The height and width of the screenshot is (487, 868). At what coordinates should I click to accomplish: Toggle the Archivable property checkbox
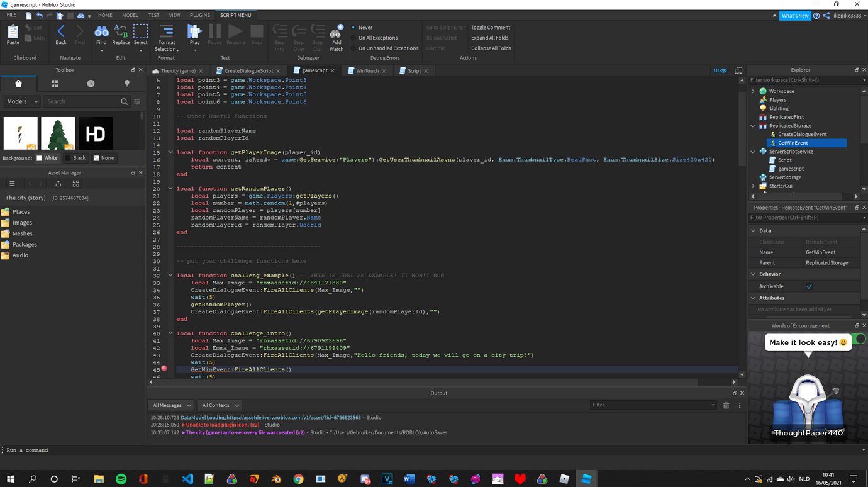coord(810,286)
